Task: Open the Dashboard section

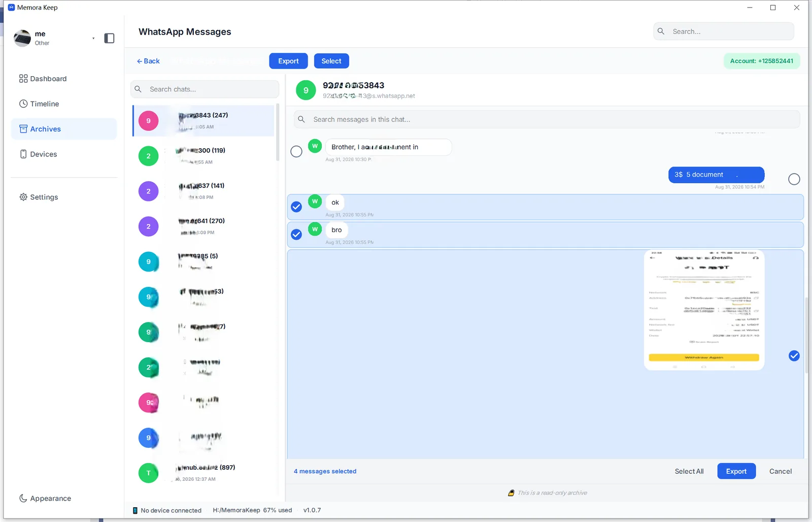Action: tap(64, 79)
